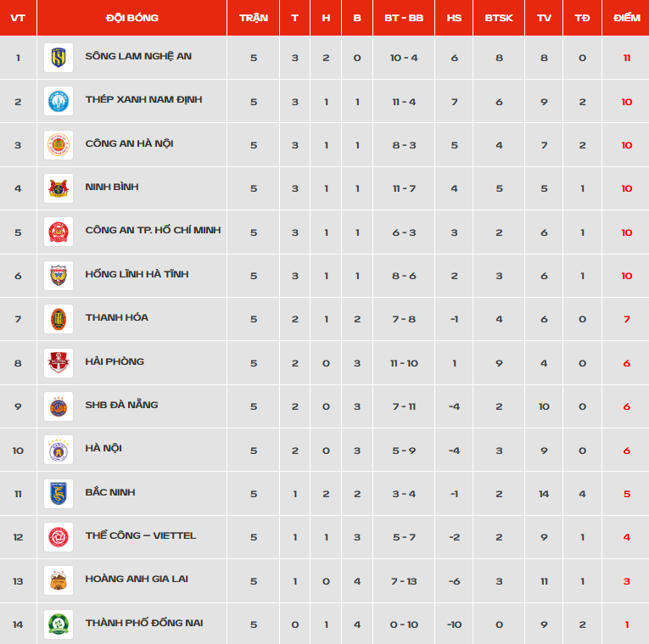
Task: Open Công An TP. Hồ Chí Minh team link
Action: (x=153, y=230)
